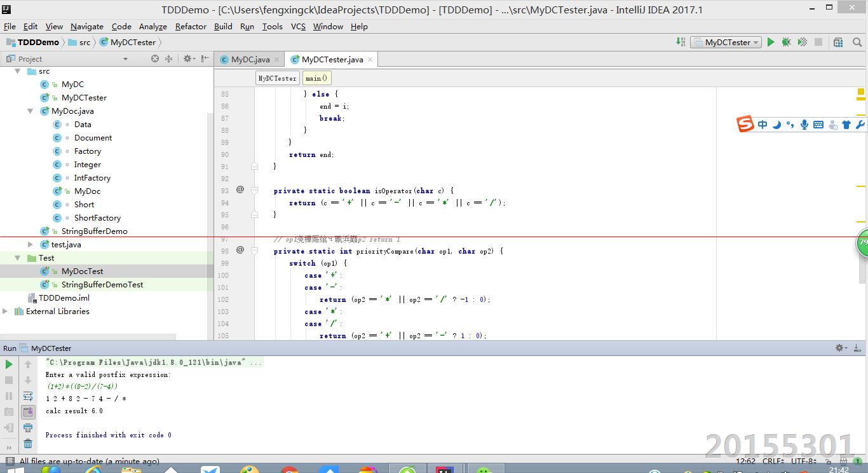This screenshot has height=473, width=868.
Task: Expand the test.java node
Action: click(x=31, y=244)
